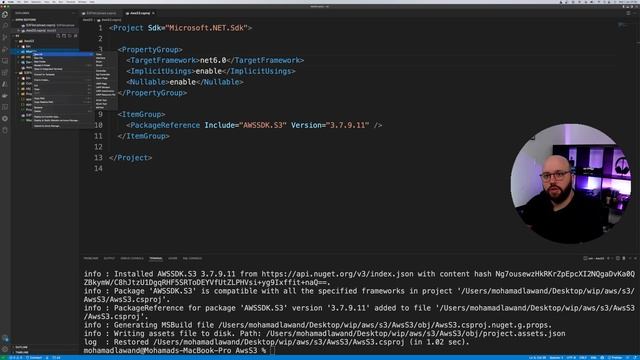Select zsh AwsS3 terminal label
This screenshot has height=360, width=640.
click(x=594, y=258)
